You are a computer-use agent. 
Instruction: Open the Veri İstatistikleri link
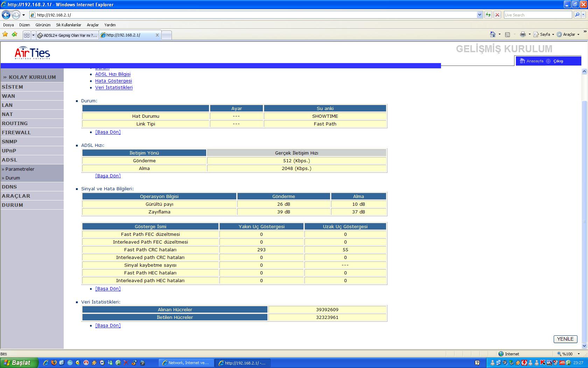tap(114, 87)
